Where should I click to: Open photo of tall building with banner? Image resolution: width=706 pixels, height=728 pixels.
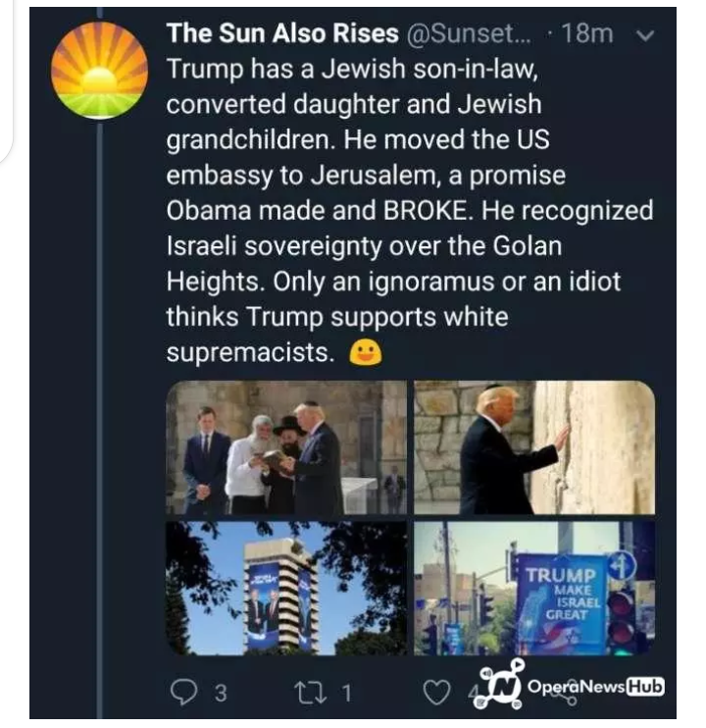[x=284, y=589]
